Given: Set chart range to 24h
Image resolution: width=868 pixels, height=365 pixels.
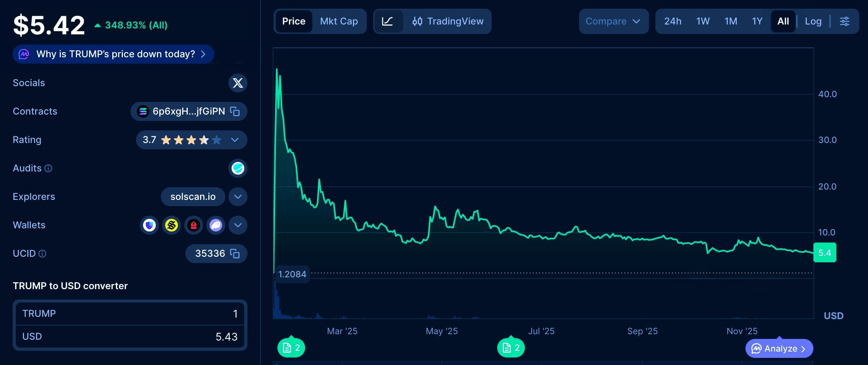Looking at the screenshot, I should tap(673, 21).
